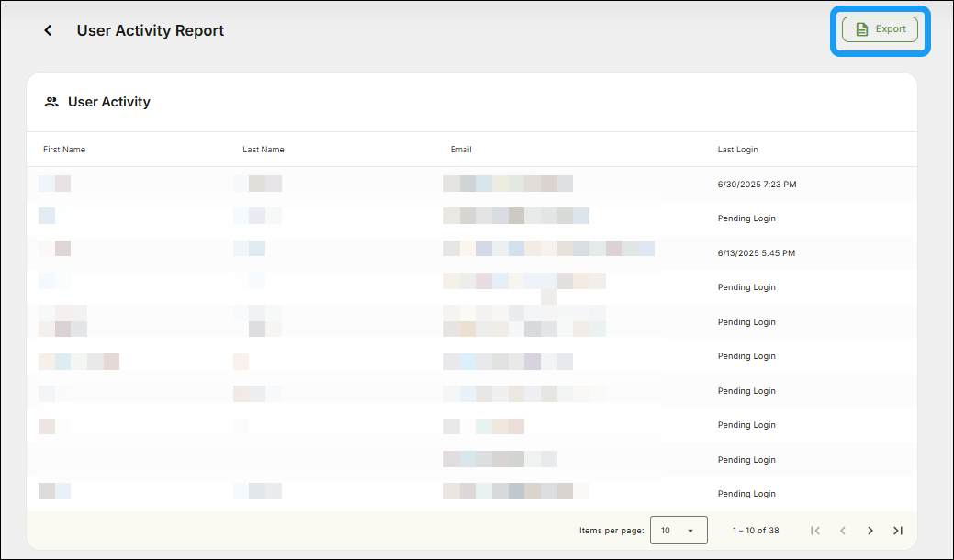The image size is (954, 560).
Task: Navigate back using the left arrow icon
Action: (47, 29)
